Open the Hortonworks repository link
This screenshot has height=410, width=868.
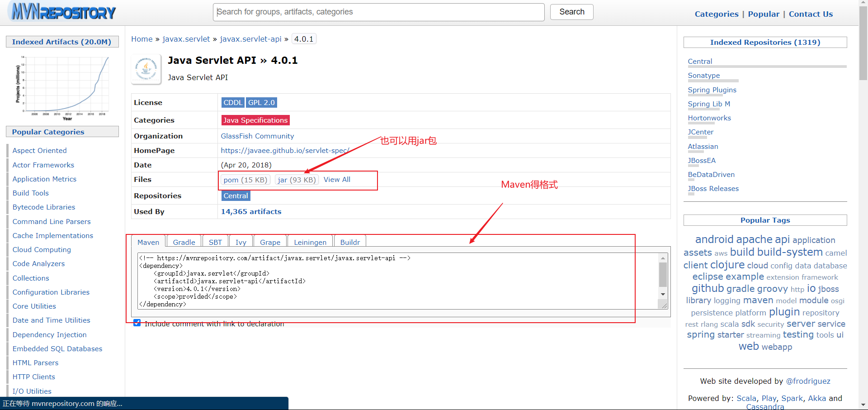click(709, 118)
